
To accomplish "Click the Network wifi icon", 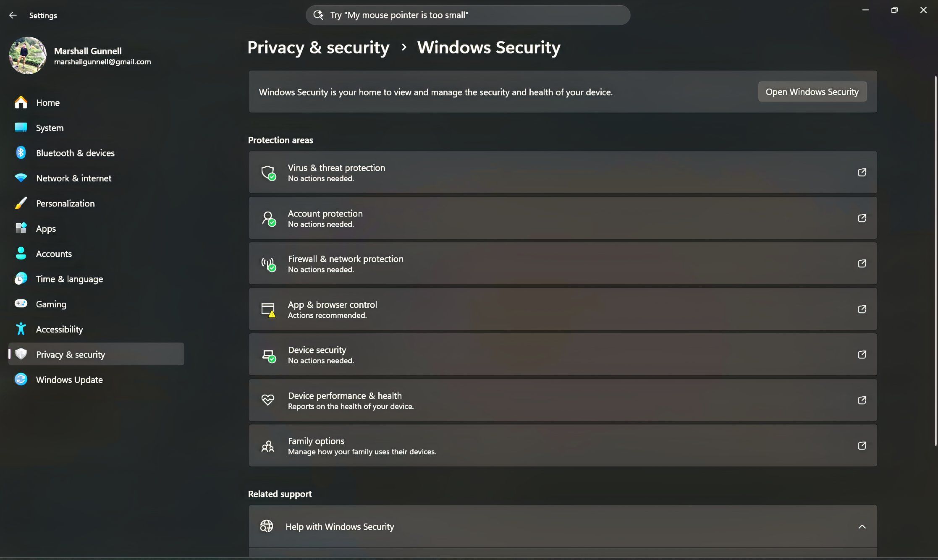I will [x=21, y=178].
